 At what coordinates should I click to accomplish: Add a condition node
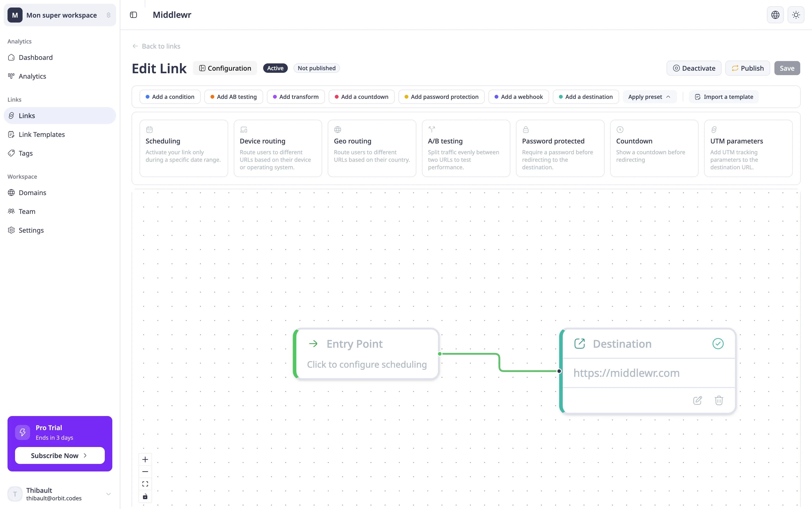[170, 97]
